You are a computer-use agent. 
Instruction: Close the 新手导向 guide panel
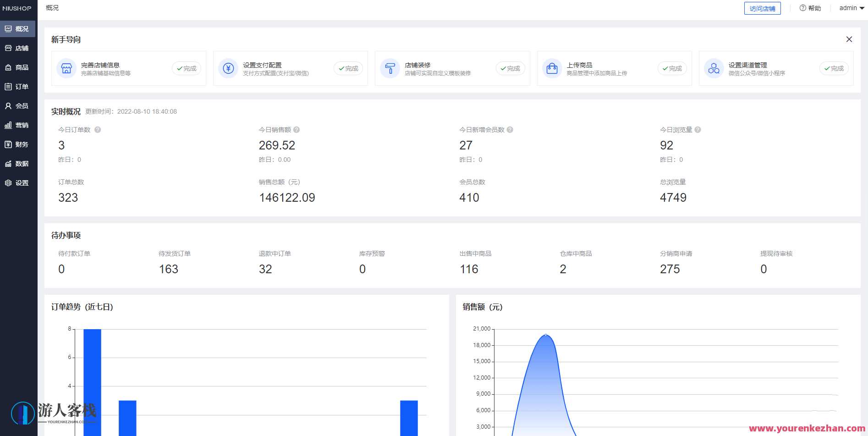849,39
